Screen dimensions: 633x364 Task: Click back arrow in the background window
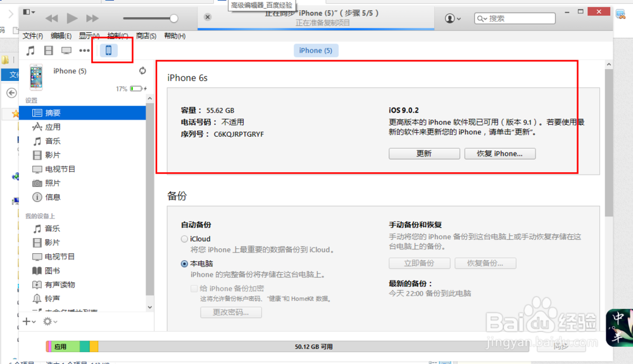(x=11, y=93)
